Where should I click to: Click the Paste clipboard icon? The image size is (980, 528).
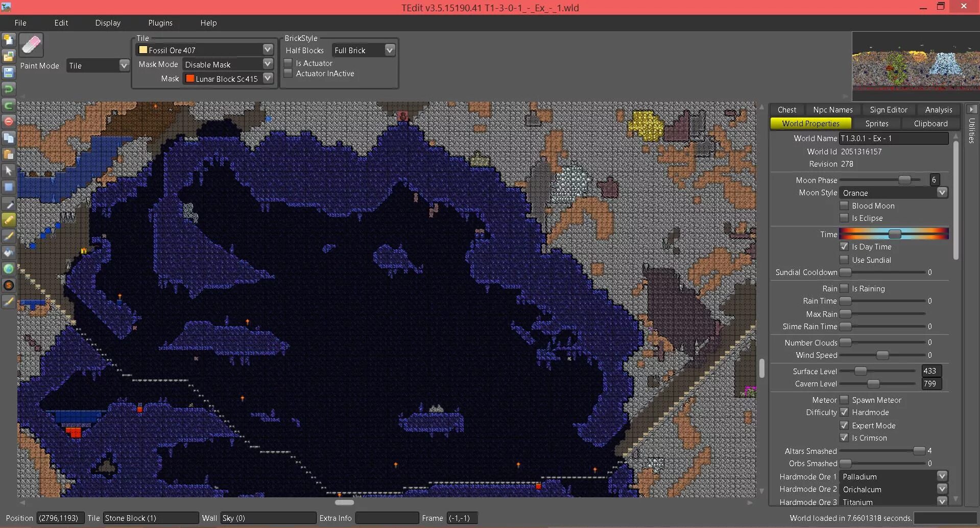pyautogui.click(x=8, y=154)
